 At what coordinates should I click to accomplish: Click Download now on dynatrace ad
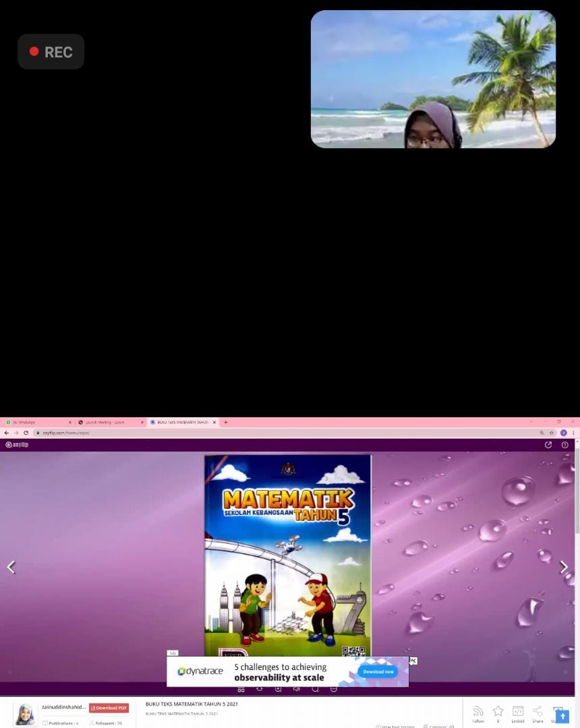[378, 672]
